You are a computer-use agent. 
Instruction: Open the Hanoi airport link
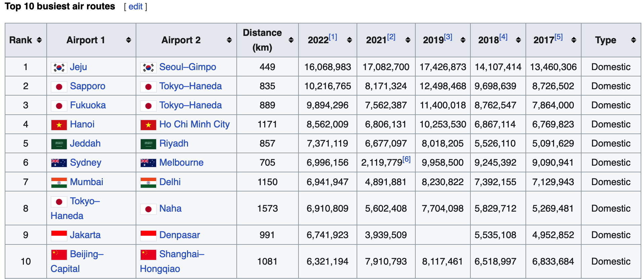(82, 124)
